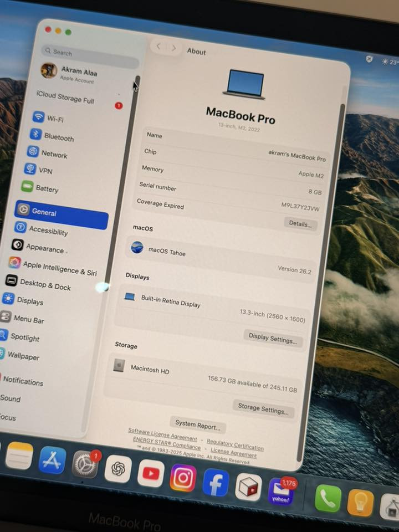Screen dimensions: 399x532
Task: Open Phone app from the Dock
Action: pos(328,498)
